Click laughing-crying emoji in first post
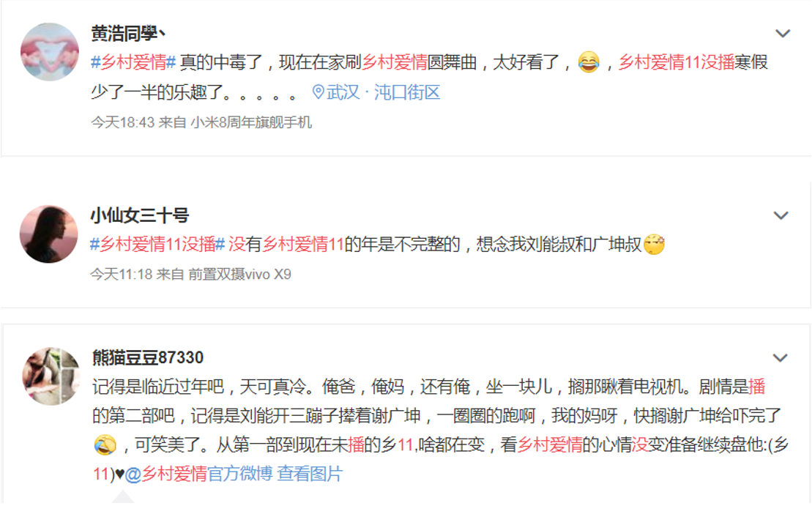The image size is (812, 506). pos(588,62)
